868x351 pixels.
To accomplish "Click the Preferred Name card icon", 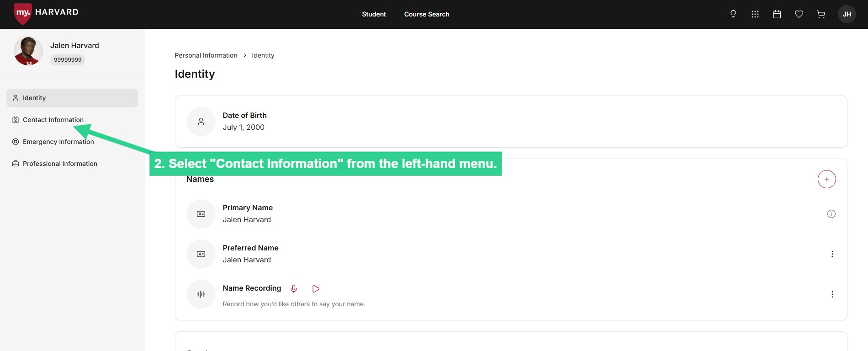I will click(x=201, y=254).
